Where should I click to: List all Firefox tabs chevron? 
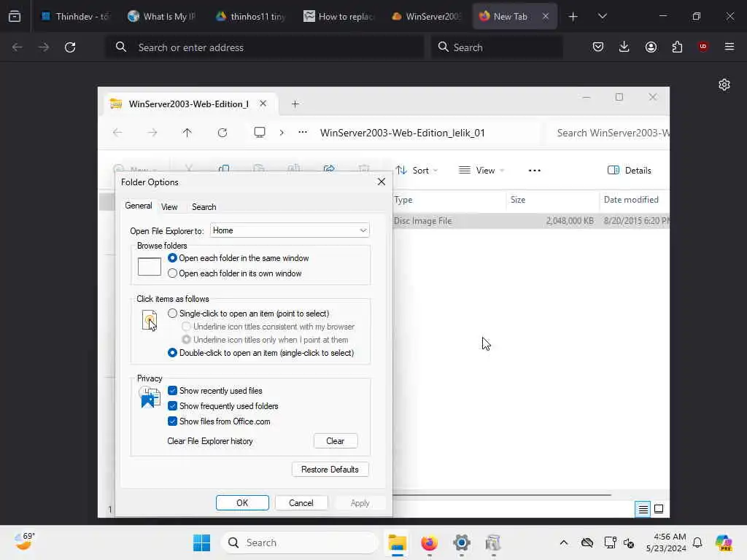[602, 16]
